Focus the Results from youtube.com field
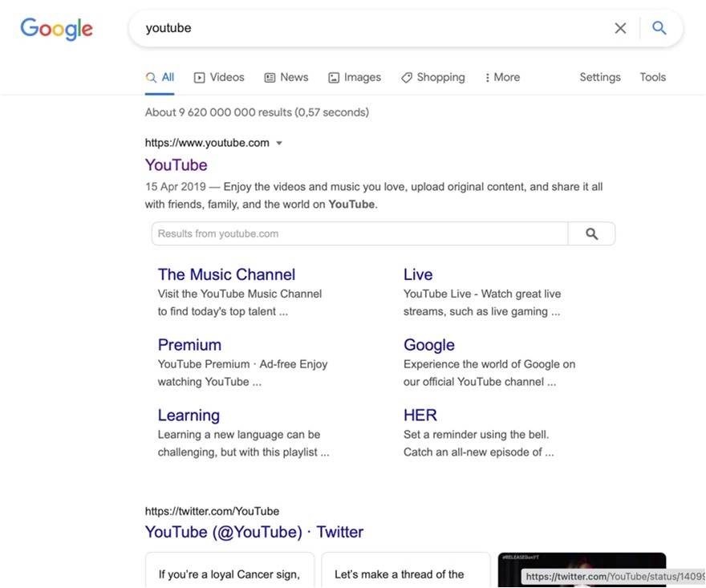Image resolution: width=706 pixels, height=588 pixels. coord(359,234)
